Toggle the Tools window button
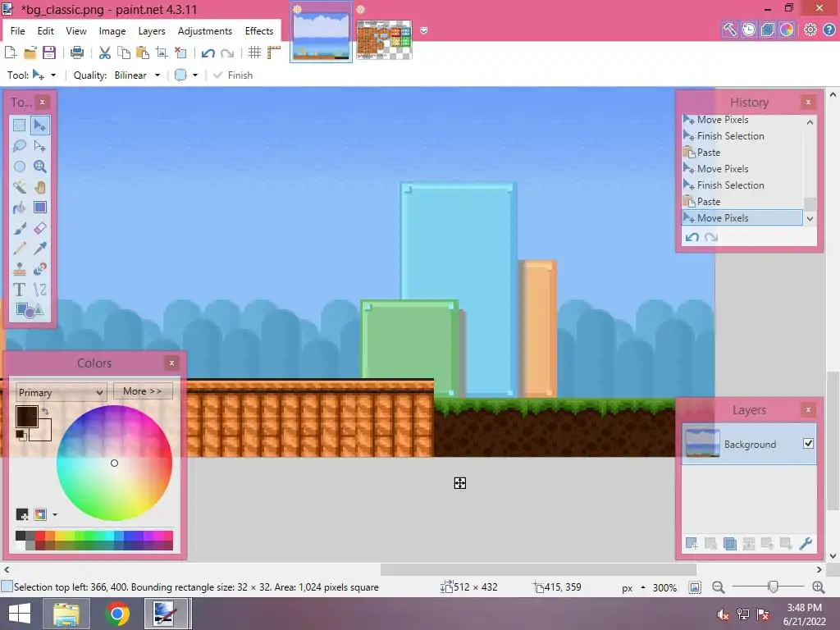This screenshot has height=630, width=840. 729,30
